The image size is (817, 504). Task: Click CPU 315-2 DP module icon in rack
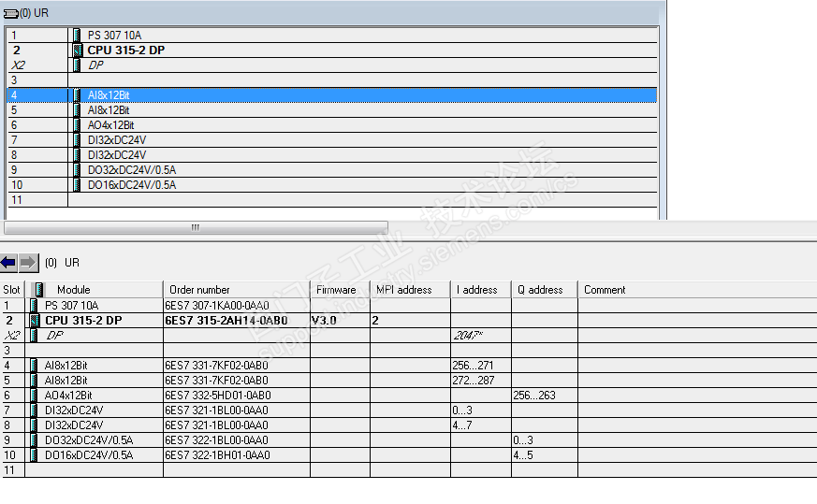(x=78, y=50)
